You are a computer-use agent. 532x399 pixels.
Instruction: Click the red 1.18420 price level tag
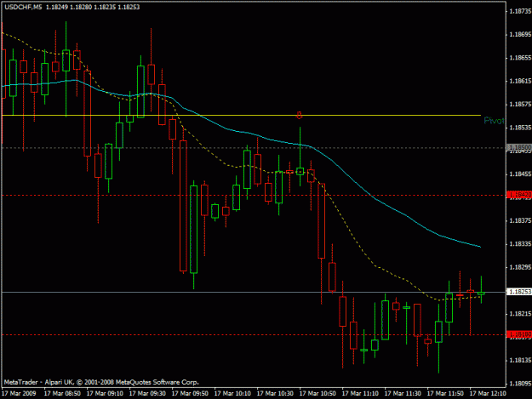pos(519,195)
